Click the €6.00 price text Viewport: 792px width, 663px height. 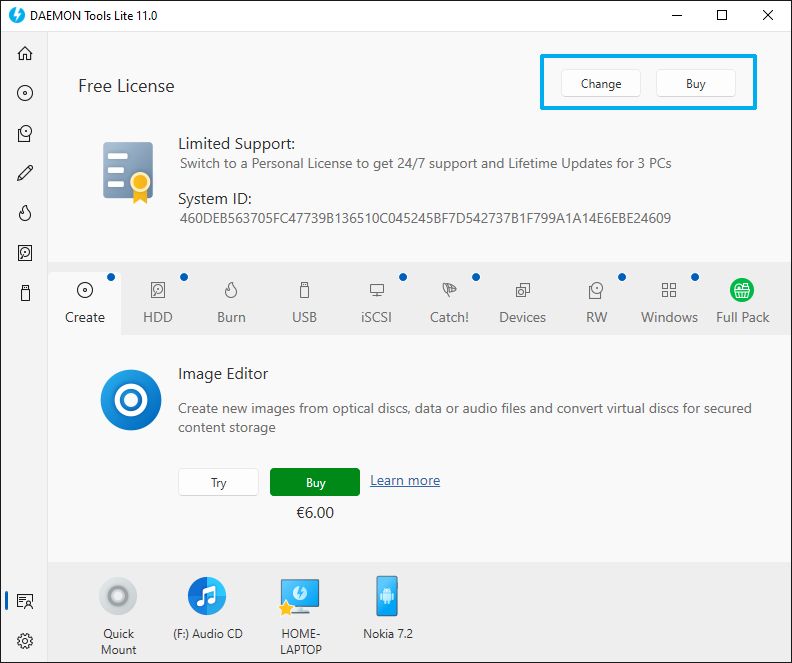315,513
